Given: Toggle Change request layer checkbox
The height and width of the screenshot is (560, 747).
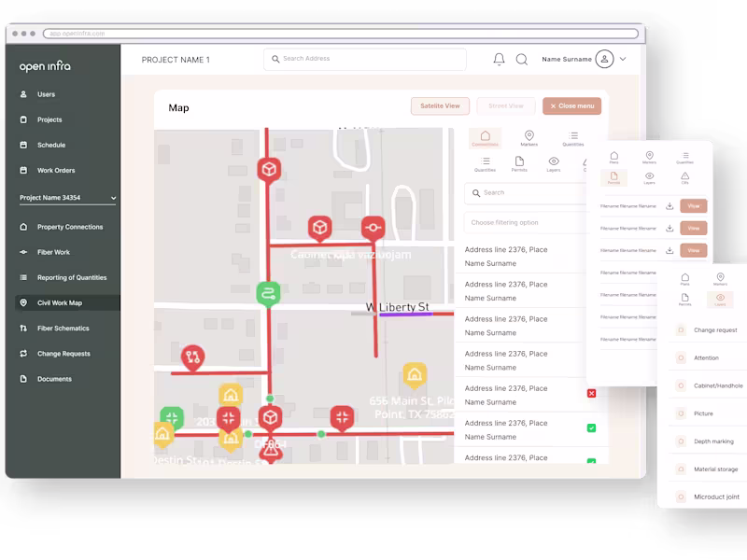Looking at the screenshot, I should coord(682,330).
